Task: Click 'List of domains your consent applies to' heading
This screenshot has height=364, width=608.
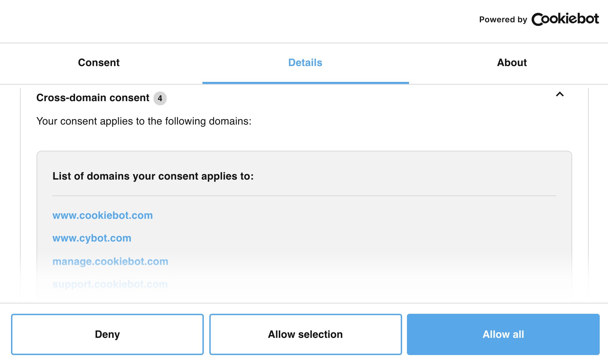Action: click(153, 176)
